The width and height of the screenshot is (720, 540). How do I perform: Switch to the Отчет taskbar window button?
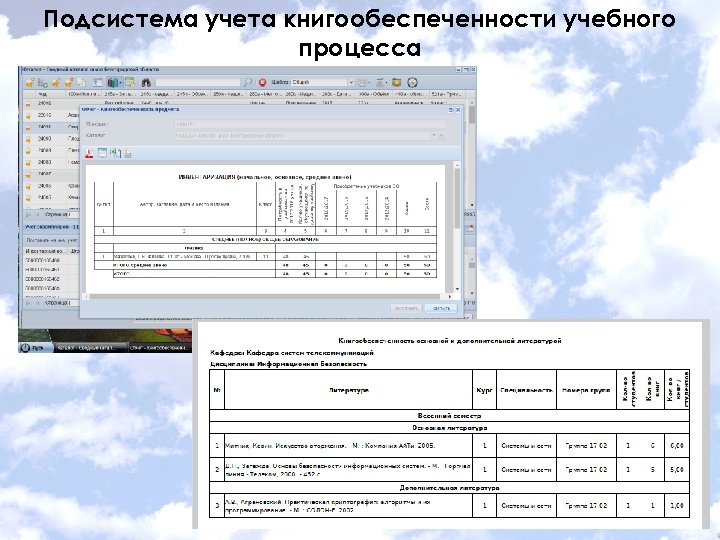tap(159, 348)
